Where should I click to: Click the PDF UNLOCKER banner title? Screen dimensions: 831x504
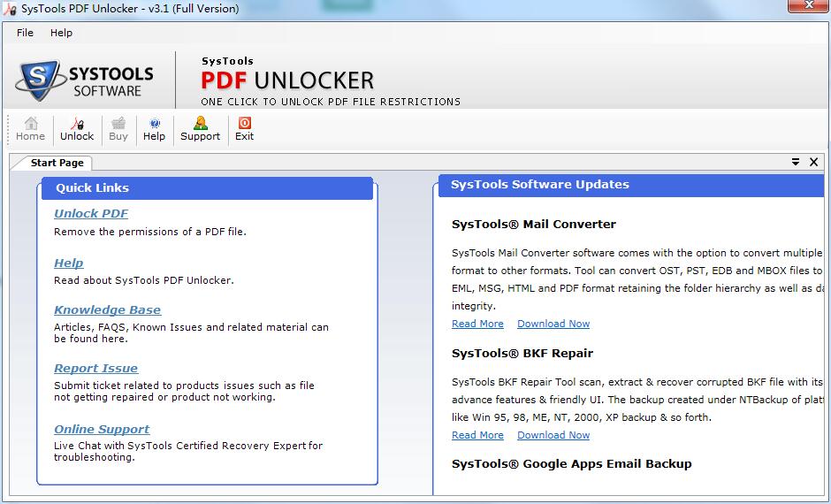(x=287, y=80)
